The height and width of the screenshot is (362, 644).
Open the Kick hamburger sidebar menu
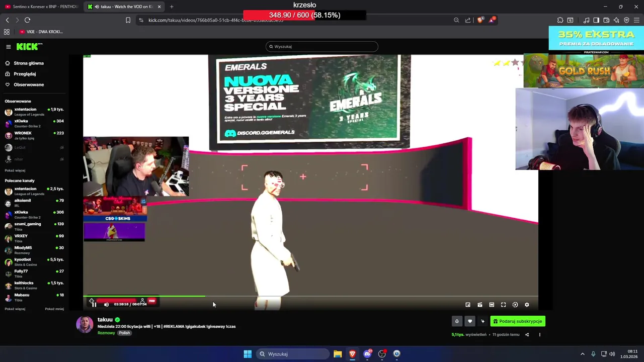point(9,46)
